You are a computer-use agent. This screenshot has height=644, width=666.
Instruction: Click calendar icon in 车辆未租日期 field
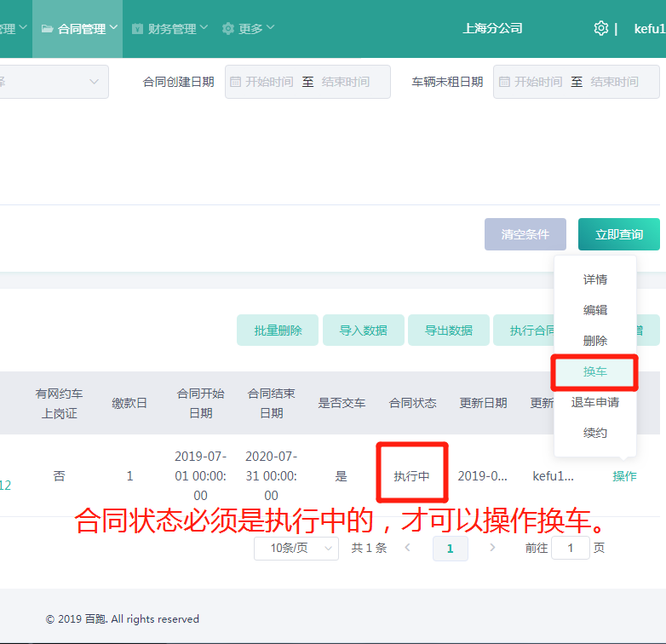pos(504,82)
